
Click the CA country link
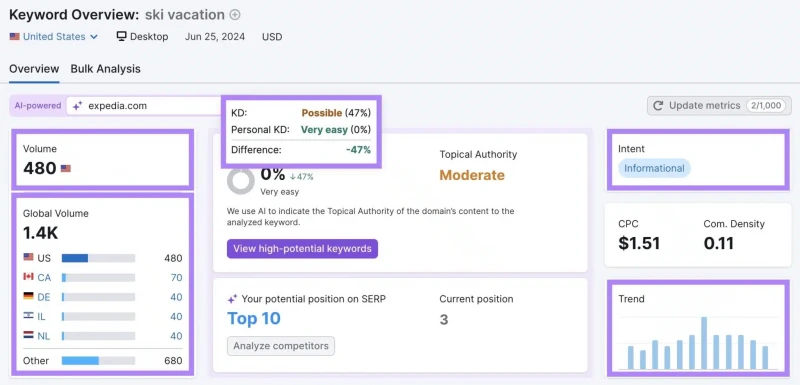pyautogui.click(x=44, y=277)
